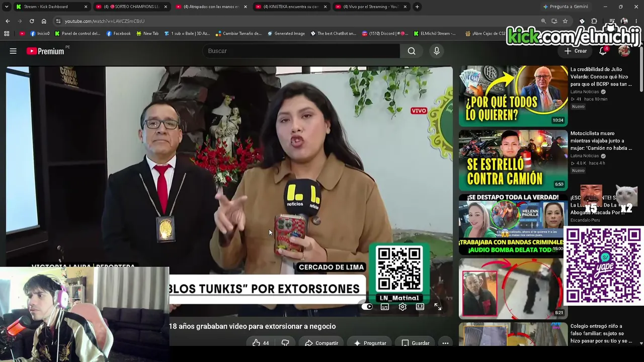Image resolution: width=644 pixels, height=362 pixels.
Task: Open the ¡Abre Cajas de CS2 bookmark
Action: pyautogui.click(x=486, y=34)
